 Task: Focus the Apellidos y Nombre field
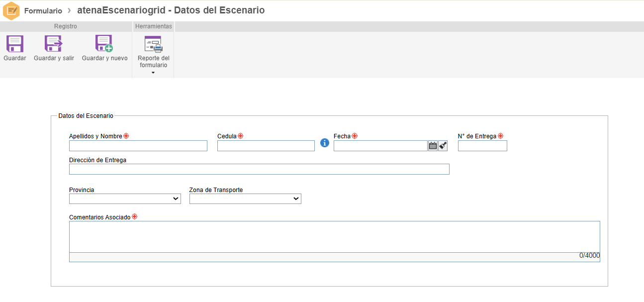coord(138,146)
